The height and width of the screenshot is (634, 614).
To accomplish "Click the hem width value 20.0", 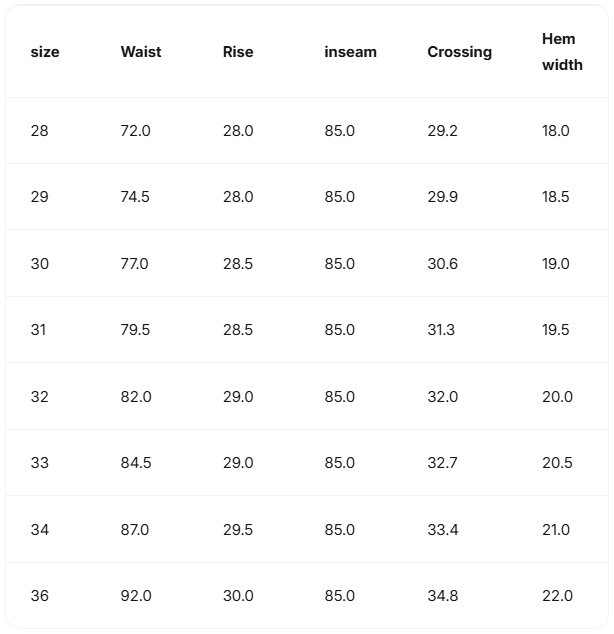I will 557,397.
